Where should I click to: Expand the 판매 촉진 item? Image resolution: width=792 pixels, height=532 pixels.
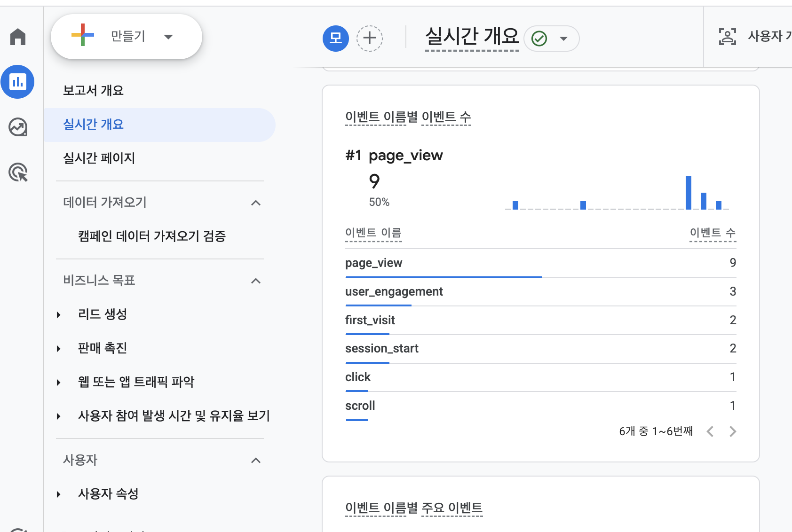click(58, 348)
